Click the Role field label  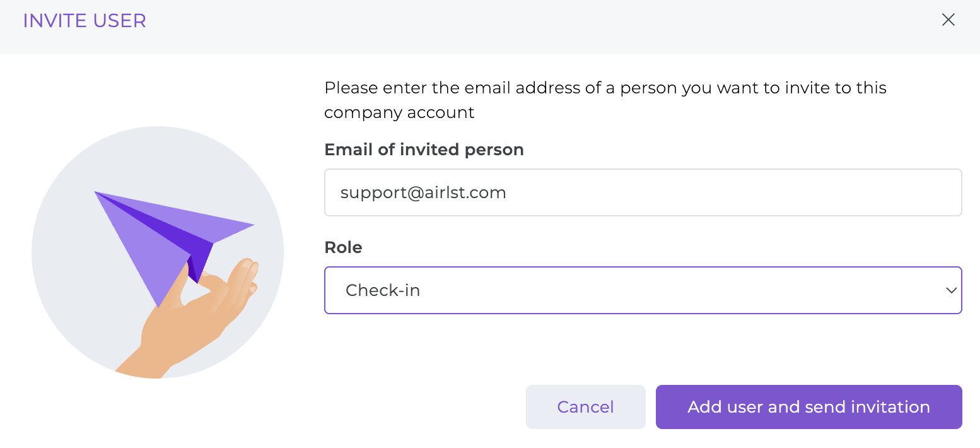(343, 247)
